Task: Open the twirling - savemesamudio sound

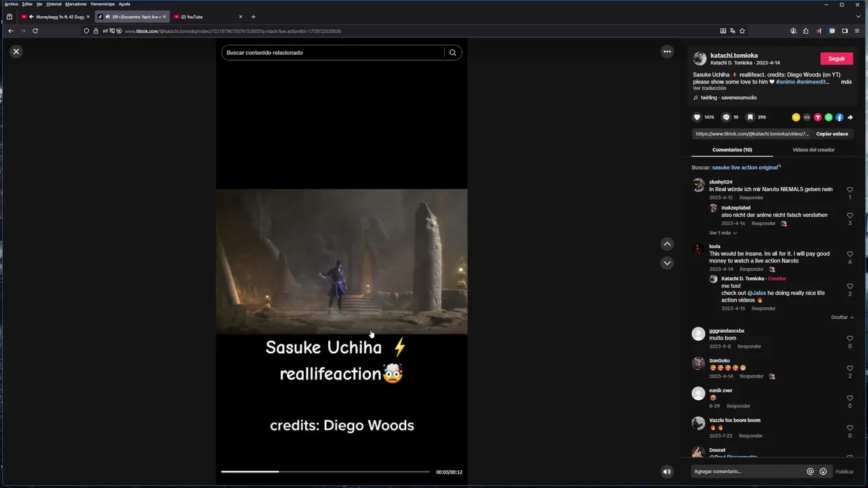Action: pos(728,98)
